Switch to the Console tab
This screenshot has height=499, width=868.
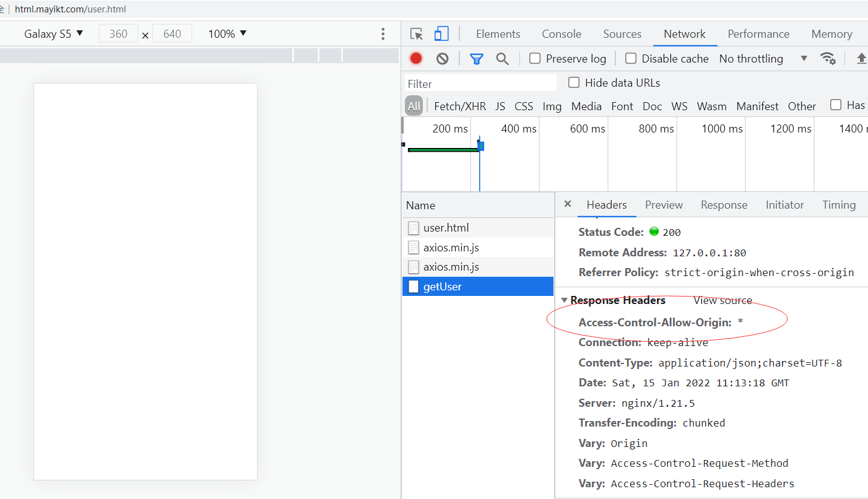click(562, 34)
